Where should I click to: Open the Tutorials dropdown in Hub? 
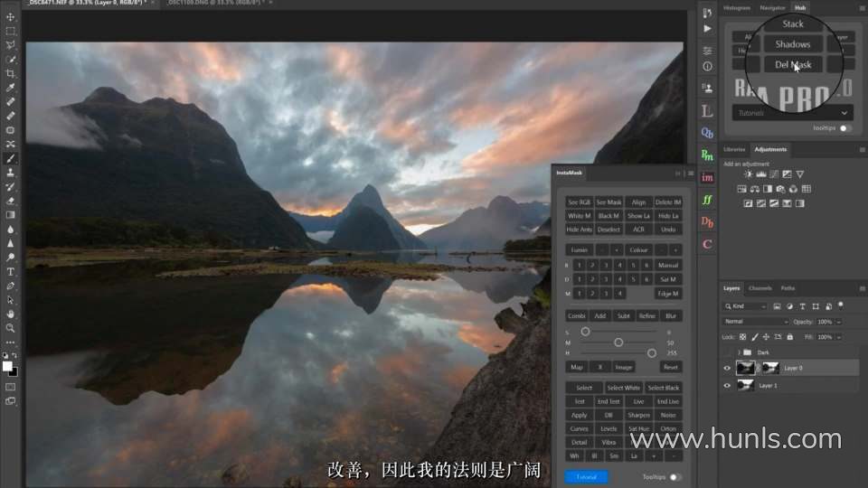click(x=792, y=113)
